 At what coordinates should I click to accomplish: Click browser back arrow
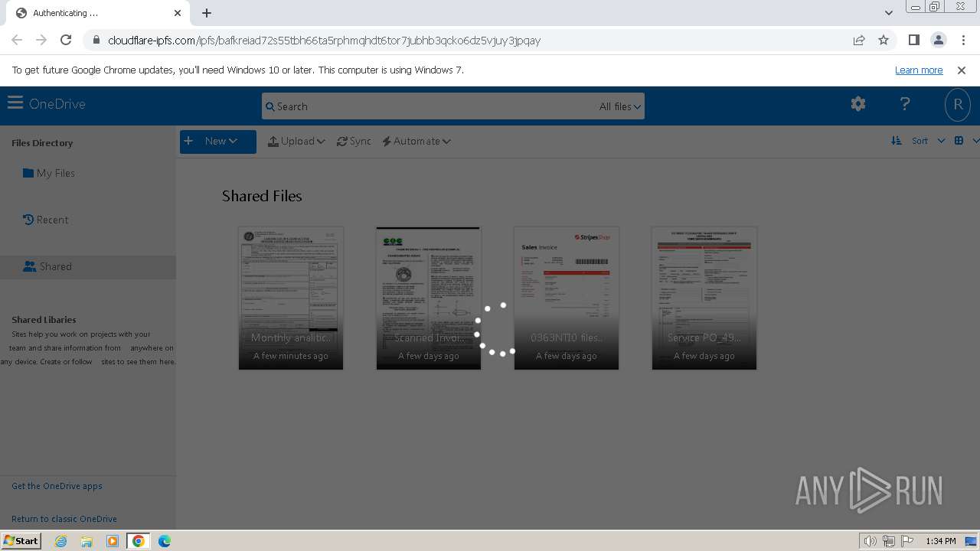tap(17, 40)
